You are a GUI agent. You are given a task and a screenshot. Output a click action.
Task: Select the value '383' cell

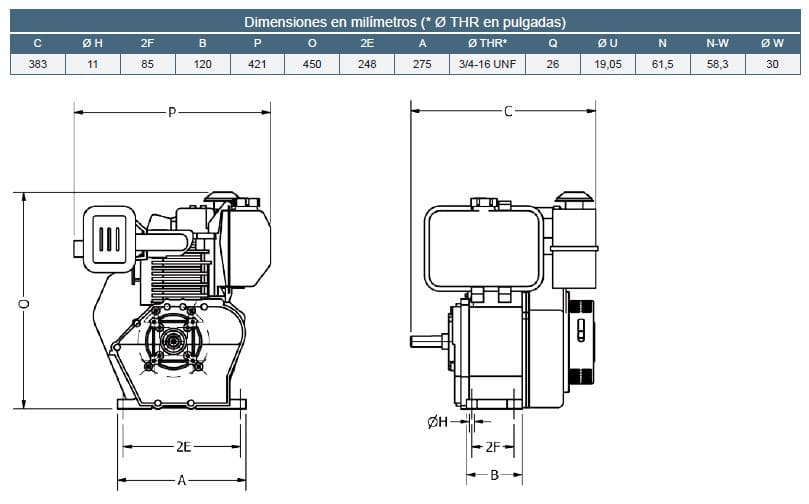point(38,64)
